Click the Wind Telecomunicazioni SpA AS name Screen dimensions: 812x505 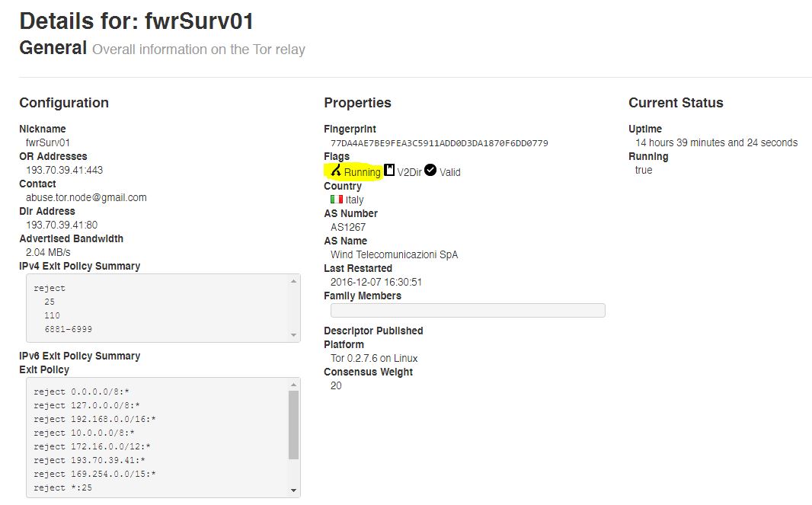tap(394, 254)
